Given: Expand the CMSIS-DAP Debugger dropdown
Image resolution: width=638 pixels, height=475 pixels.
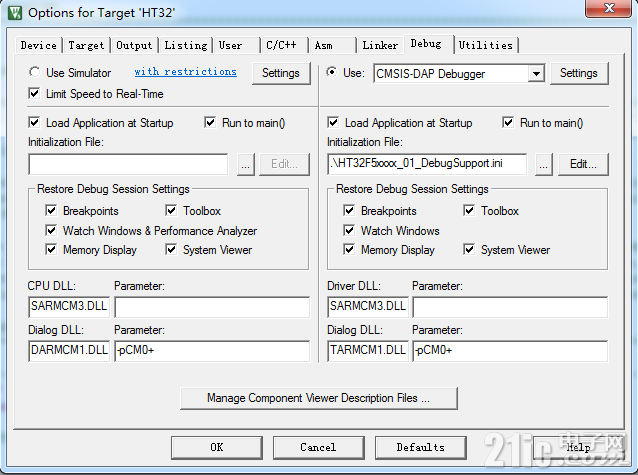Looking at the screenshot, I should point(536,74).
